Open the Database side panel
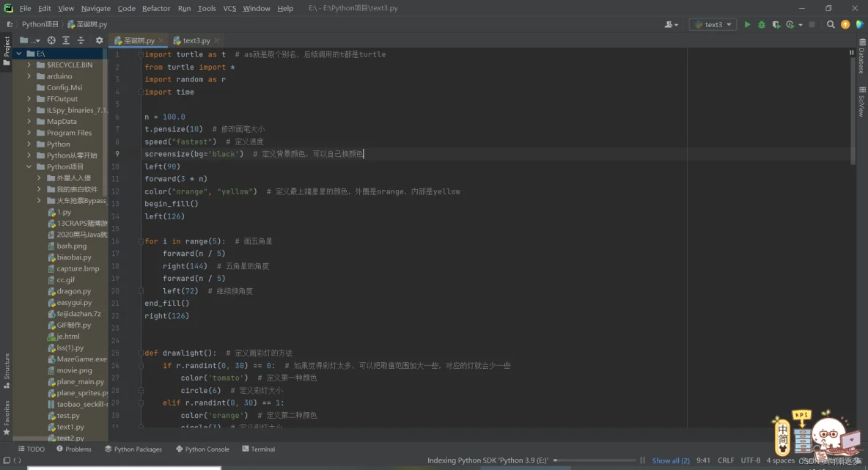 click(x=862, y=56)
